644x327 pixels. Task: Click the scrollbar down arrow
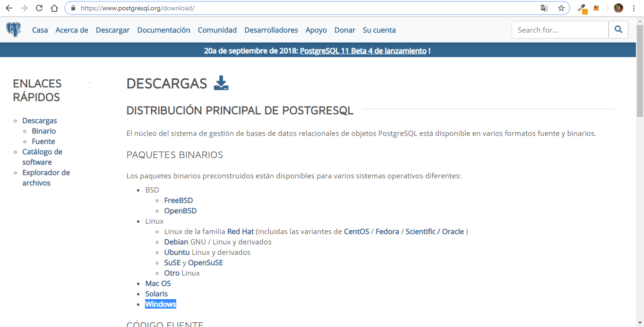point(640,323)
